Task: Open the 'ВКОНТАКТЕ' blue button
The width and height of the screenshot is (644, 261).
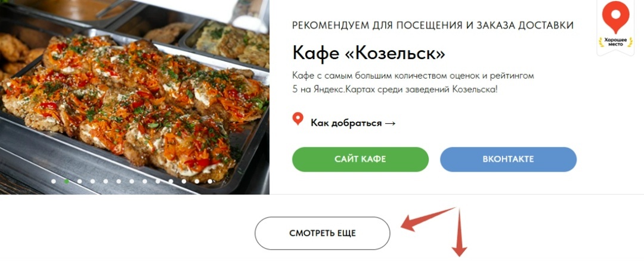Action: [x=509, y=159]
